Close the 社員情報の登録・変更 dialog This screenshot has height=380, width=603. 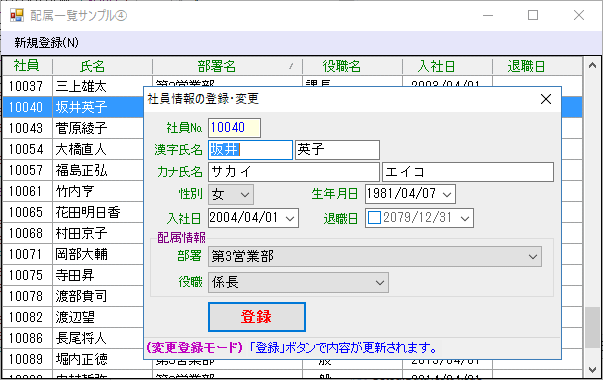tap(546, 99)
